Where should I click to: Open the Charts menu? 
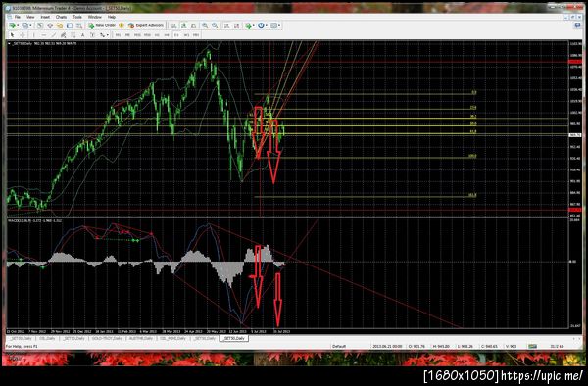tap(61, 17)
